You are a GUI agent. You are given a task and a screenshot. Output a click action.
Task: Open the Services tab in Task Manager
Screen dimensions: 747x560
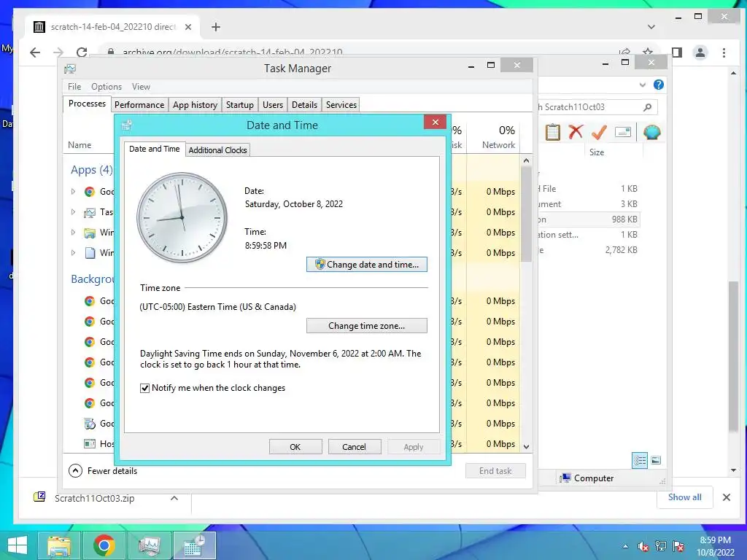[341, 105]
